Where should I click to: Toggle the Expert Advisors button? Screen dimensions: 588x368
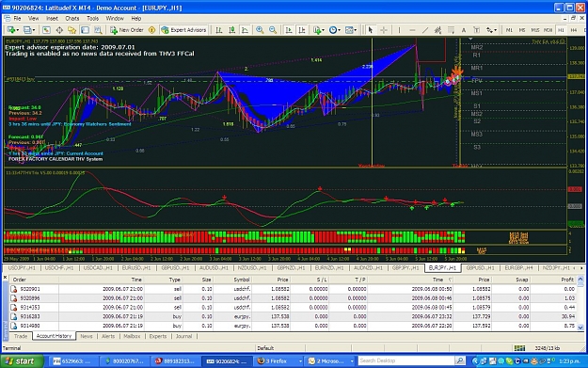point(183,30)
